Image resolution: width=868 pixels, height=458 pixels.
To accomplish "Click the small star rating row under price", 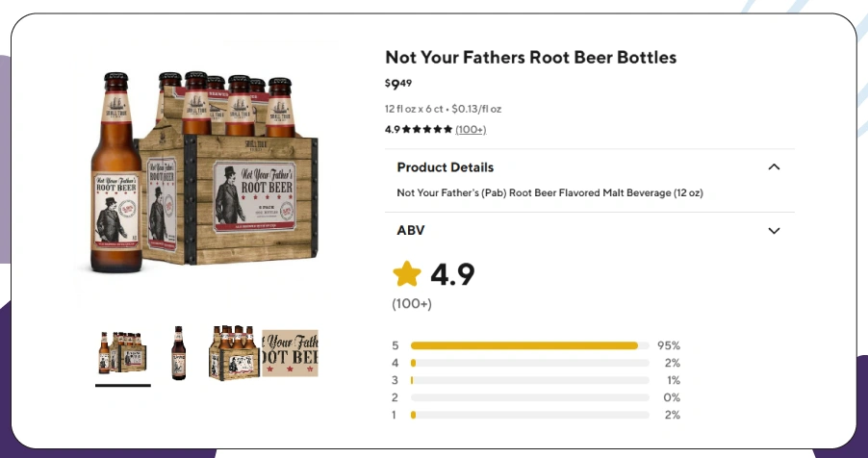I will (426, 130).
